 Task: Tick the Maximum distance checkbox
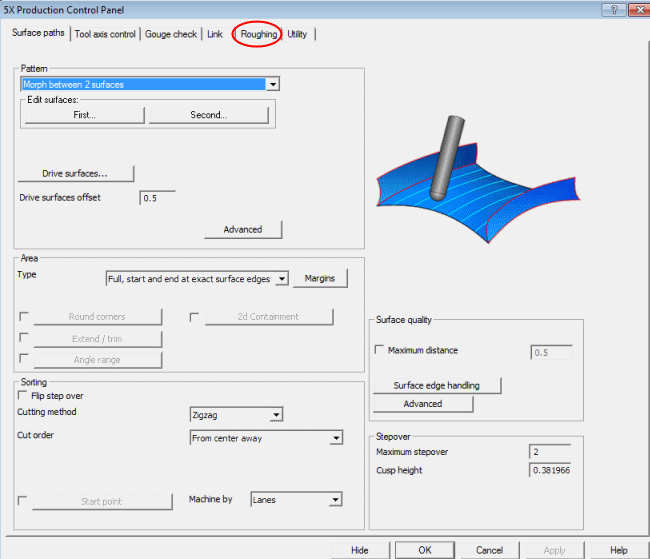[x=379, y=351]
